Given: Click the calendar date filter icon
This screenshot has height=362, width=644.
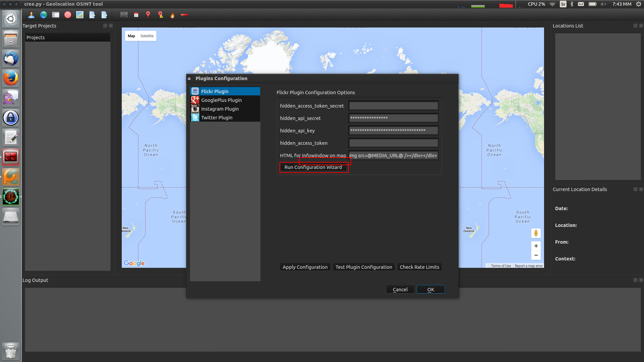Looking at the screenshot, I should tap(136, 15).
